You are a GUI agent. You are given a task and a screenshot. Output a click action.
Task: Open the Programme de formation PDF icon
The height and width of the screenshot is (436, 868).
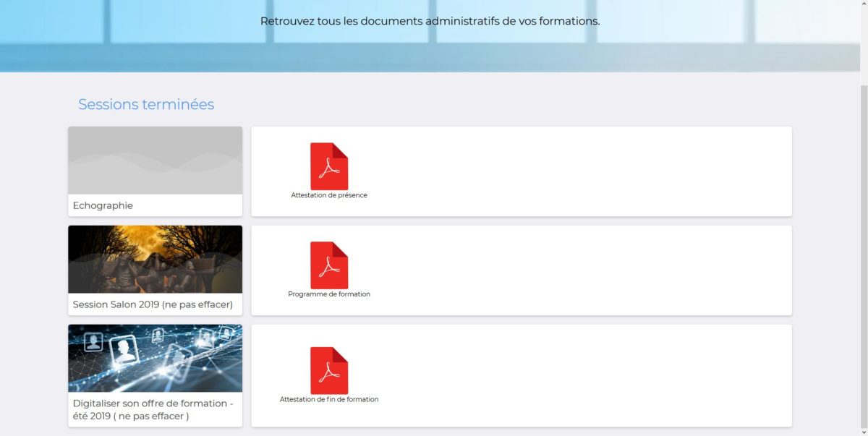coord(329,265)
